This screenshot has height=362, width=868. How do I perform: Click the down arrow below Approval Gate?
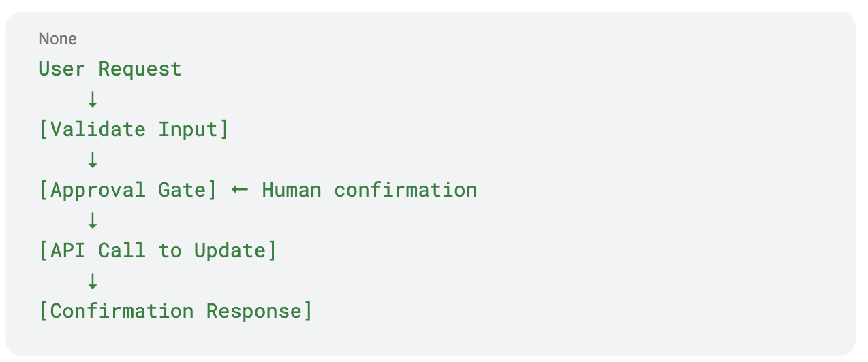93,220
